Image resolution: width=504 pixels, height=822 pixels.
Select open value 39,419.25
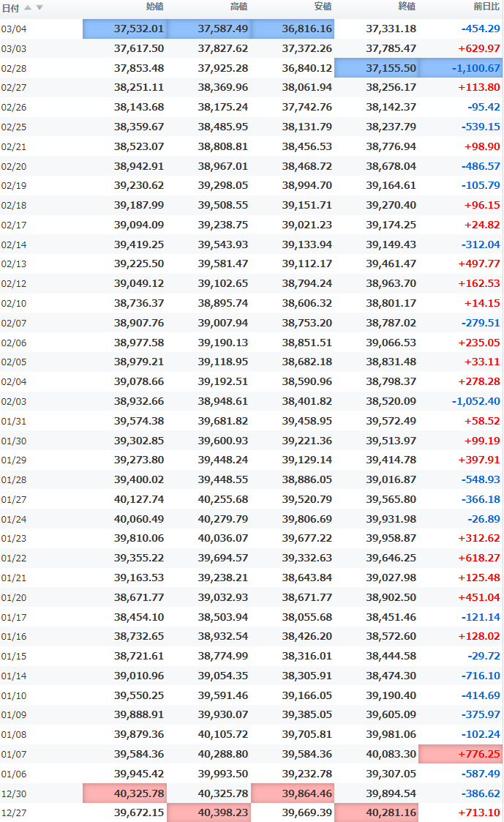[x=139, y=244]
